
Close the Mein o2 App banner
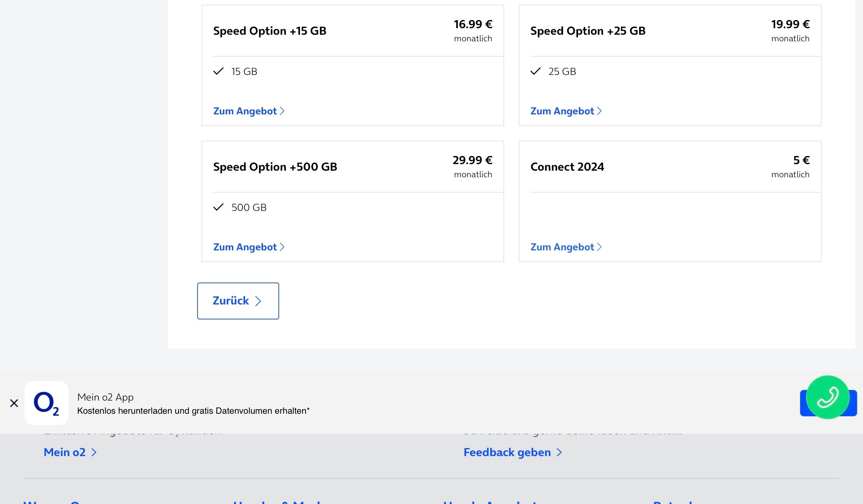(x=14, y=403)
